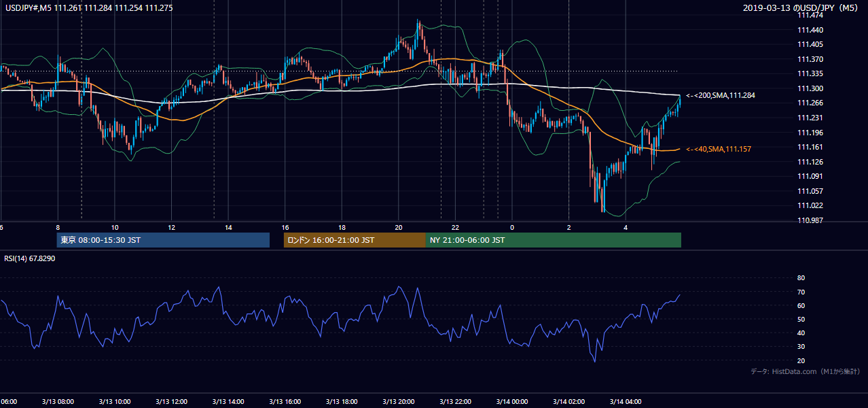Click the 3/14 02:00 date label

(x=569, y=401)
